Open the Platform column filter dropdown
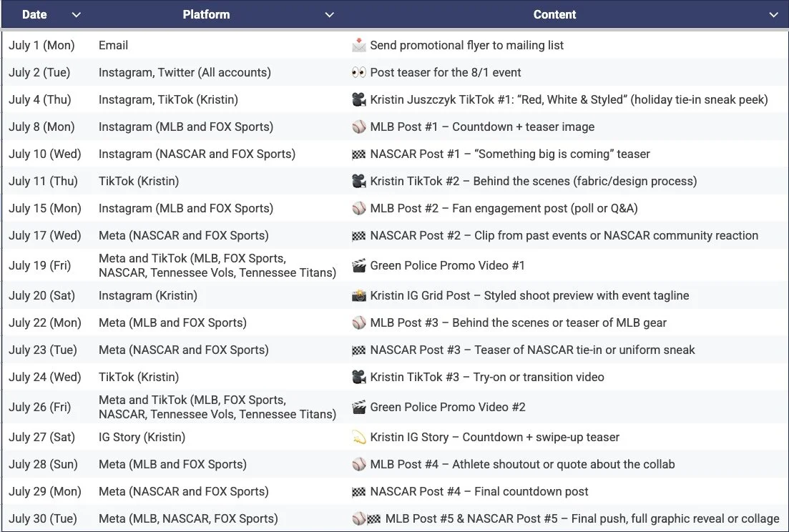This screenshot has height=532, width=789. click(x=330, y=14)
